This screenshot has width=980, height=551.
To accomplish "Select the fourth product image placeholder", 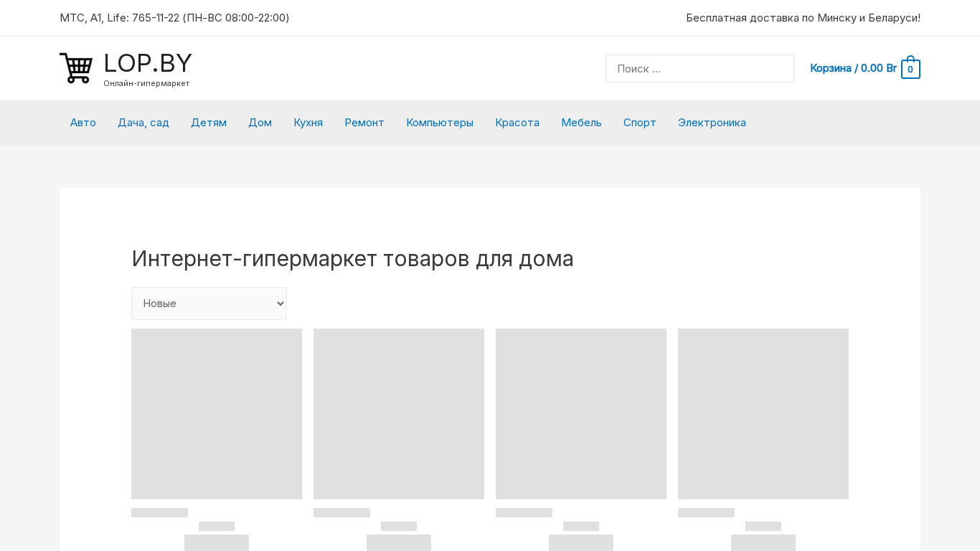I will [x=763, y=414].
